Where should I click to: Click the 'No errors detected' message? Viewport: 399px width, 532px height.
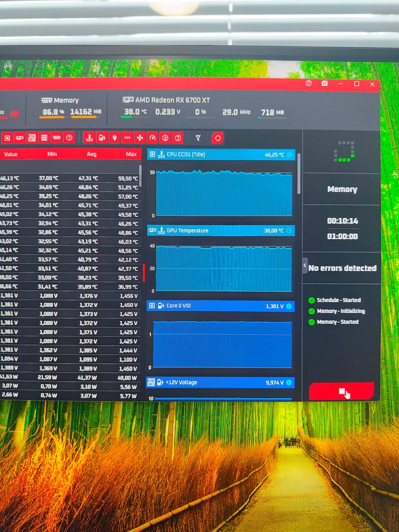tap(342, 268)
